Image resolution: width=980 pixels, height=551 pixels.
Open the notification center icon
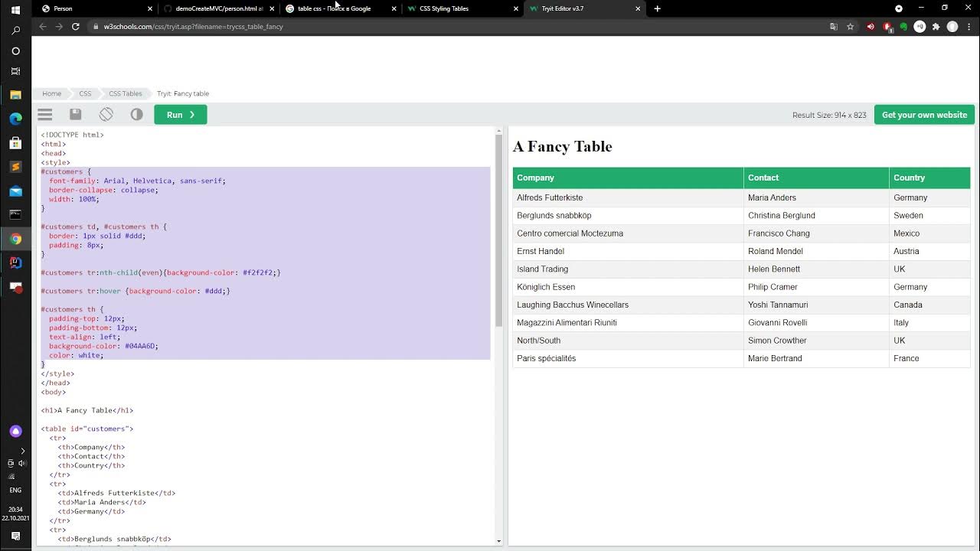(x=15, y=536)
